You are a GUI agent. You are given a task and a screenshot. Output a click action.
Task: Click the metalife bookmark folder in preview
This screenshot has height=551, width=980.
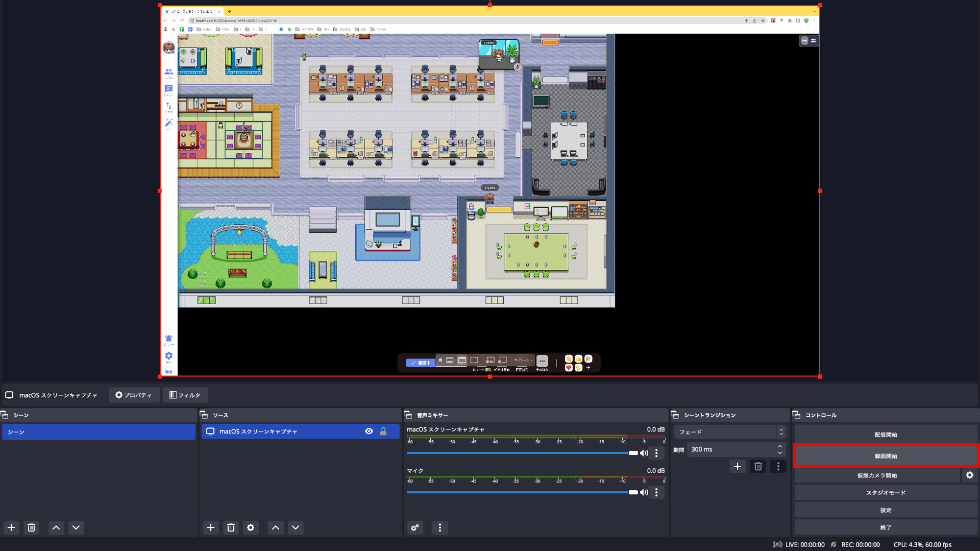coord(304,29)
